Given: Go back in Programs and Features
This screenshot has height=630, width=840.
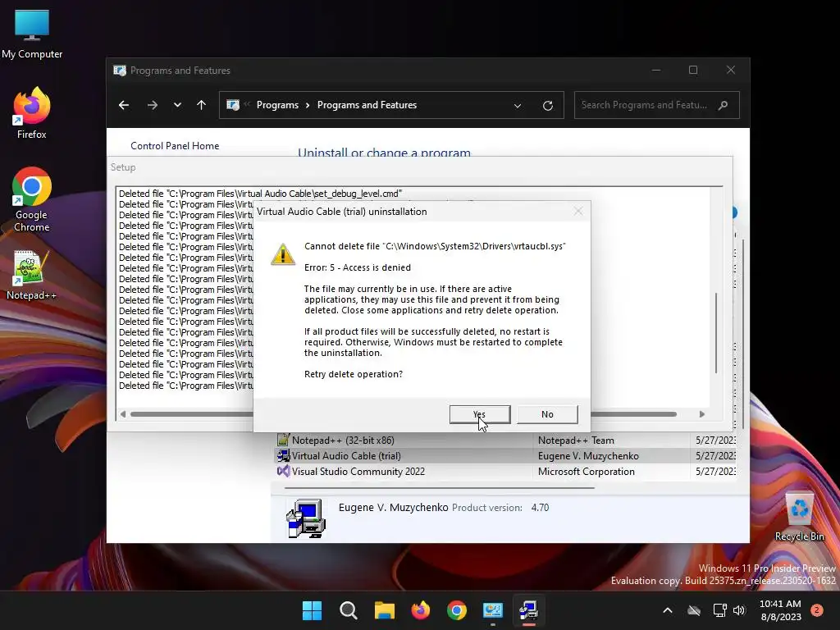Looking at the screenshot, I should tap(124, 105).
